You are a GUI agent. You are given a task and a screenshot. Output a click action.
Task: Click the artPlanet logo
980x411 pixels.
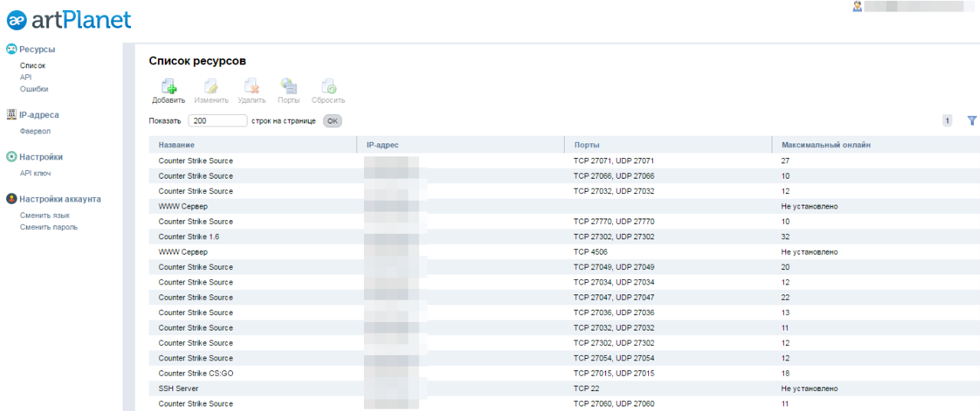tap(69, 20)
